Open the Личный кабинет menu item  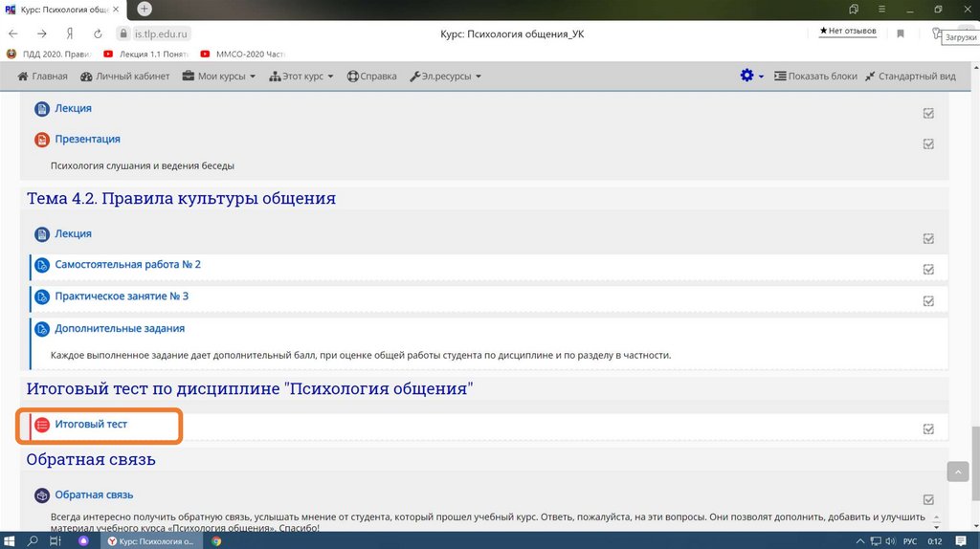click(125, 77)
